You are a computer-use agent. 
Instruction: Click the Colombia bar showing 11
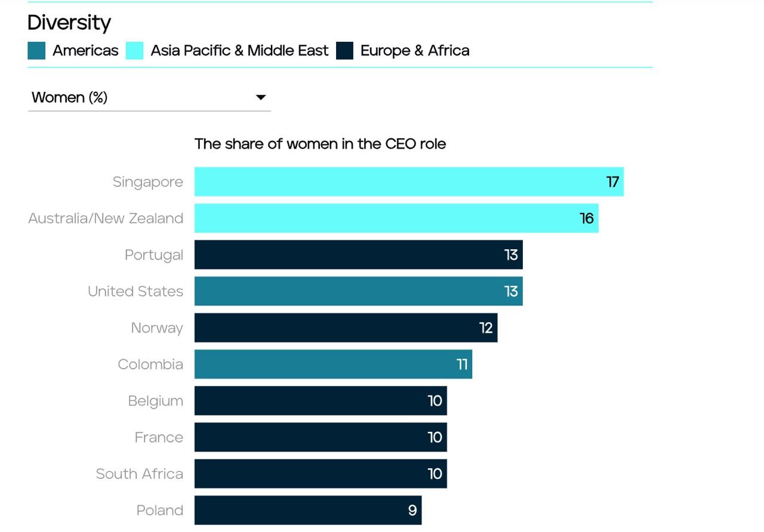tap(333, 364)
